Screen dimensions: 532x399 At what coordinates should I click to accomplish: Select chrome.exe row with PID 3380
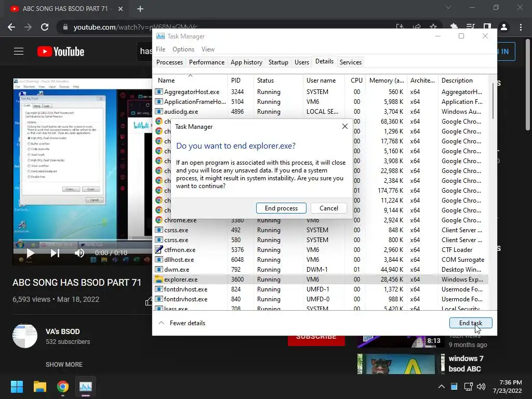tap(321, 220)
